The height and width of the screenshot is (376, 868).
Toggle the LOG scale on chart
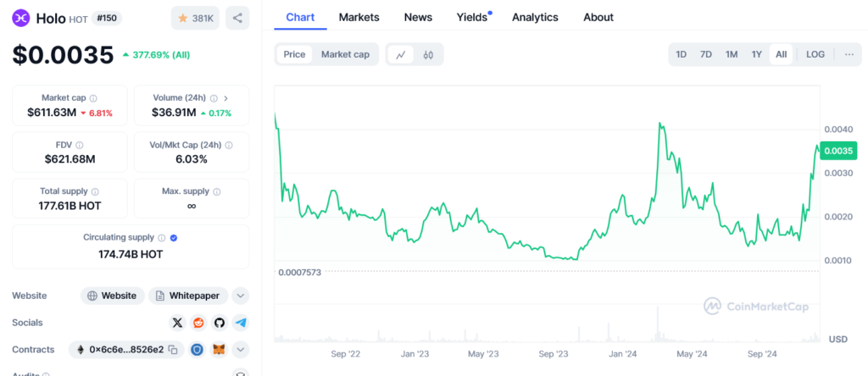(815, 54)
